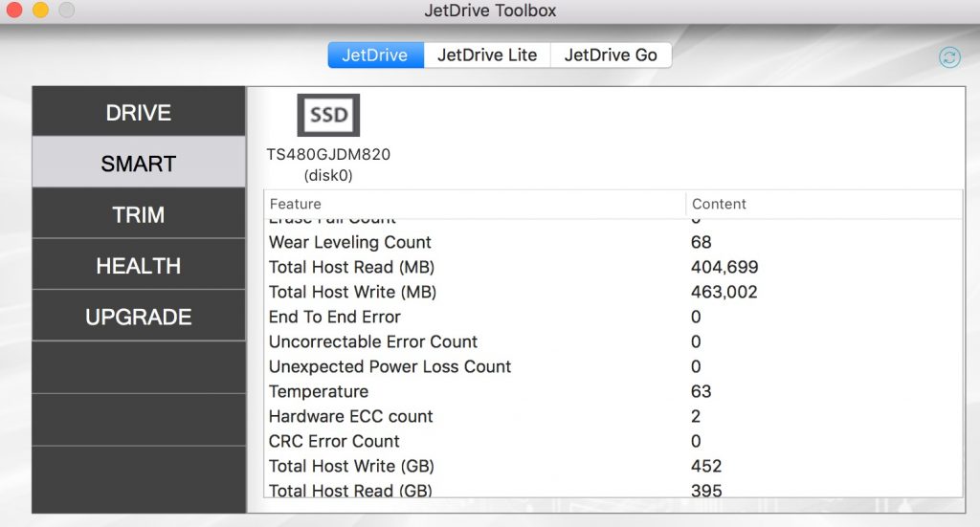980x527 pixels.
Task: Click the (disk0) label
Action: 328,175
